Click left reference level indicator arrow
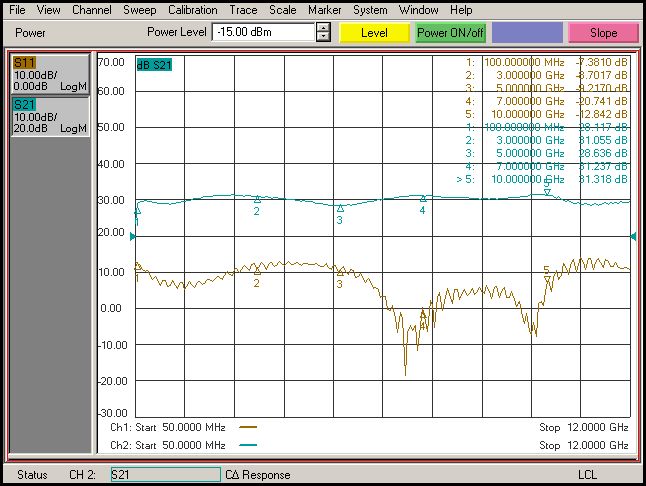The width and height of the screenshot is (646, 486). coord(132,236)
